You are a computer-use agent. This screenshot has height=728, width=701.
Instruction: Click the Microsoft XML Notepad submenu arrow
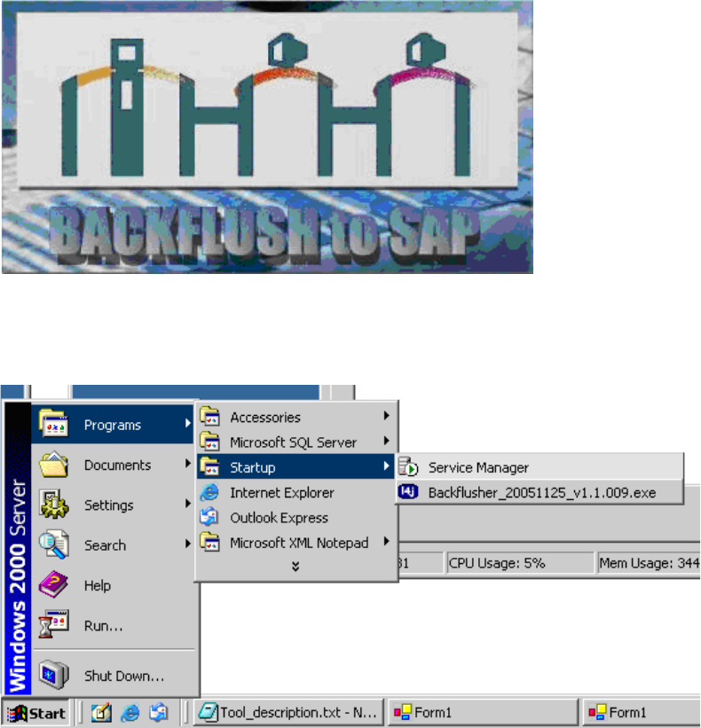[x=387, y=541]
